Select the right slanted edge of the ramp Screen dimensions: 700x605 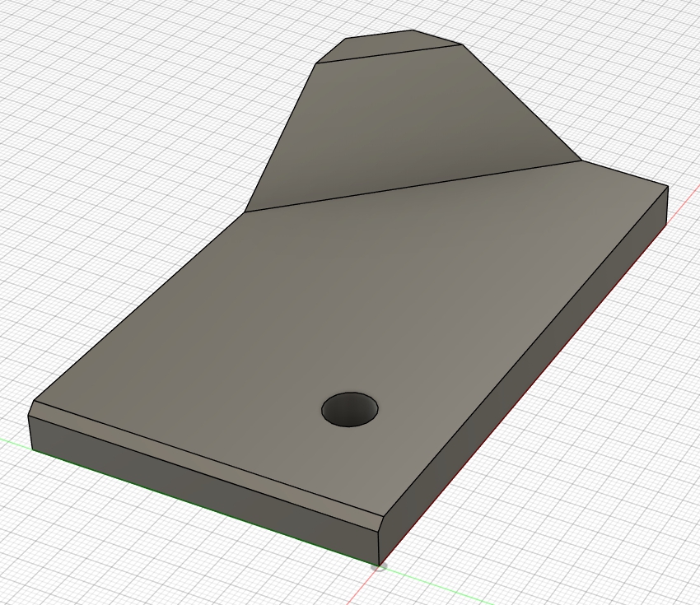click(x=520, y=103)
